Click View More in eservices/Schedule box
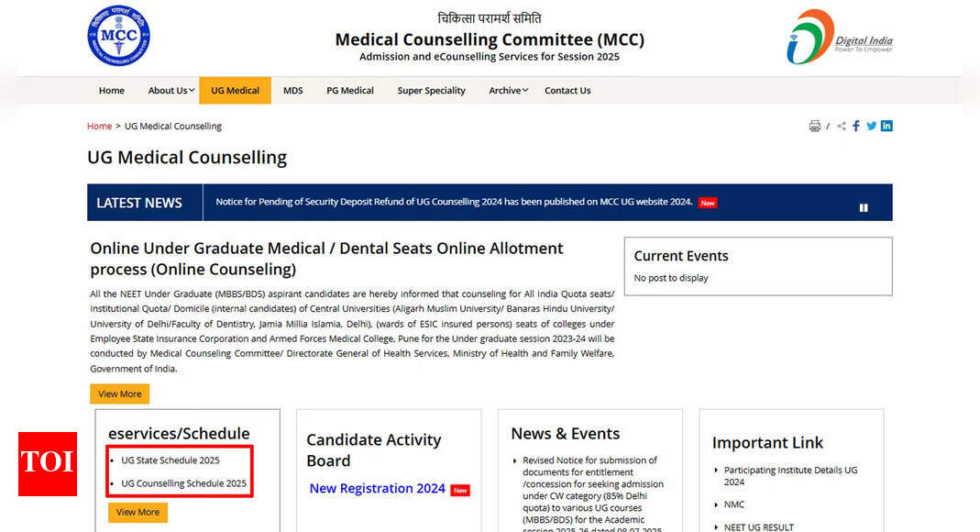Screen dimensions: 980x532 coord(138,512)
